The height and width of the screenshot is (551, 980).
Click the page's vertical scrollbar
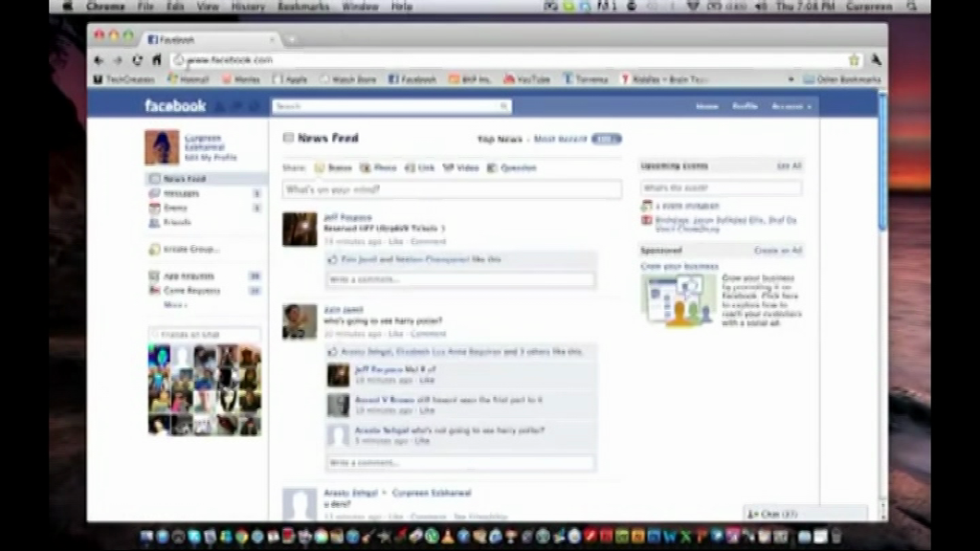click(881, 163)
